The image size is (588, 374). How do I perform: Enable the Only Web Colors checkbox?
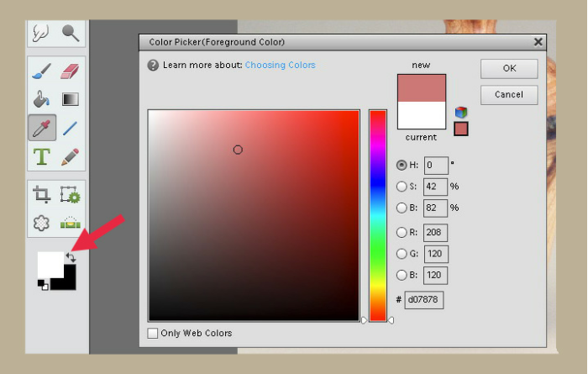point(153,333)
